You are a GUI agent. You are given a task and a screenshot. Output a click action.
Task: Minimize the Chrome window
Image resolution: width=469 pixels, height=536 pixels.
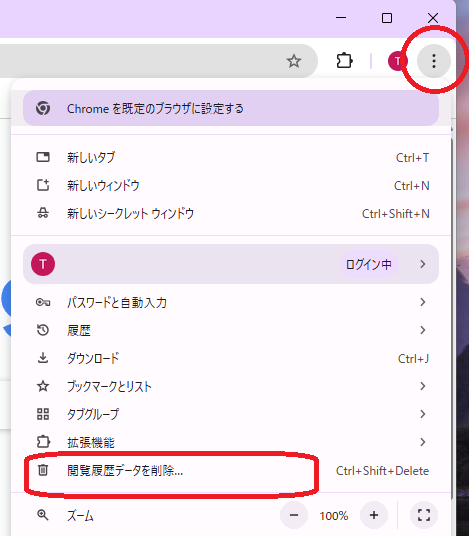click(341, 18)
